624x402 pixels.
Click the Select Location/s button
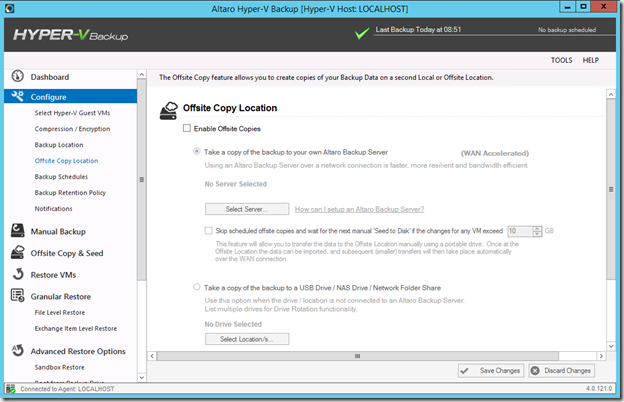247,339
